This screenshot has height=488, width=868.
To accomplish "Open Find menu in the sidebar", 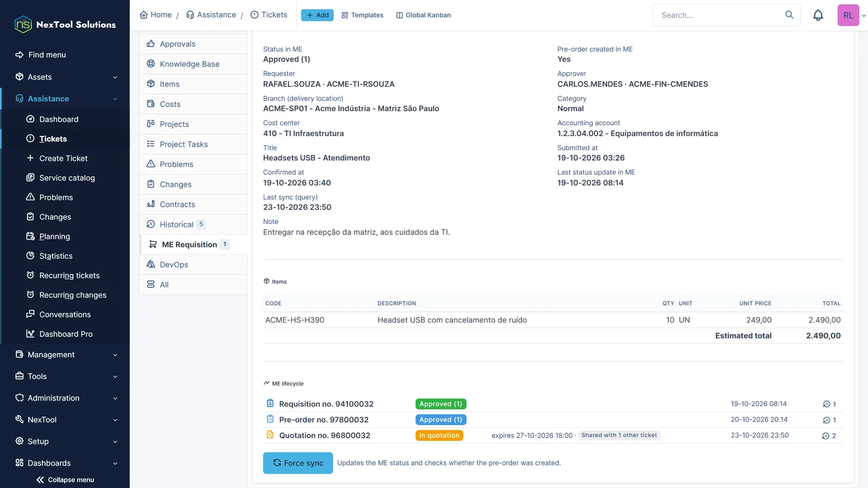I will 65,55.
